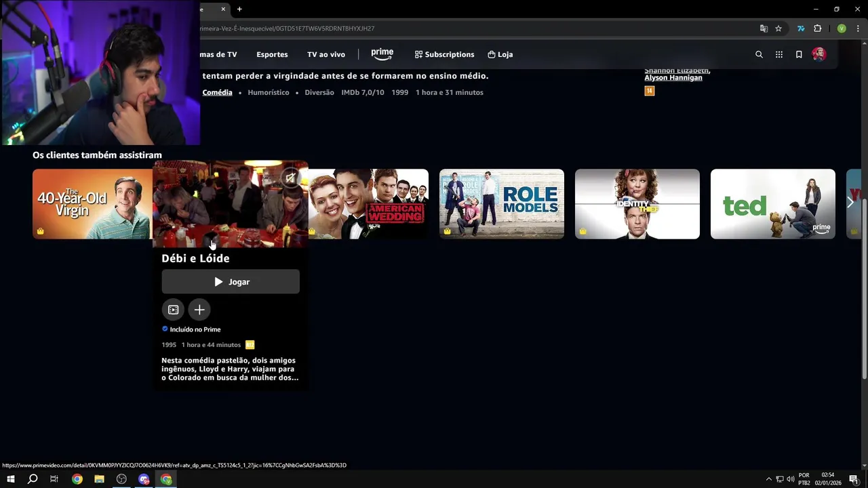Open a new browser tab
868x488 pixels.
pos(239,9)
